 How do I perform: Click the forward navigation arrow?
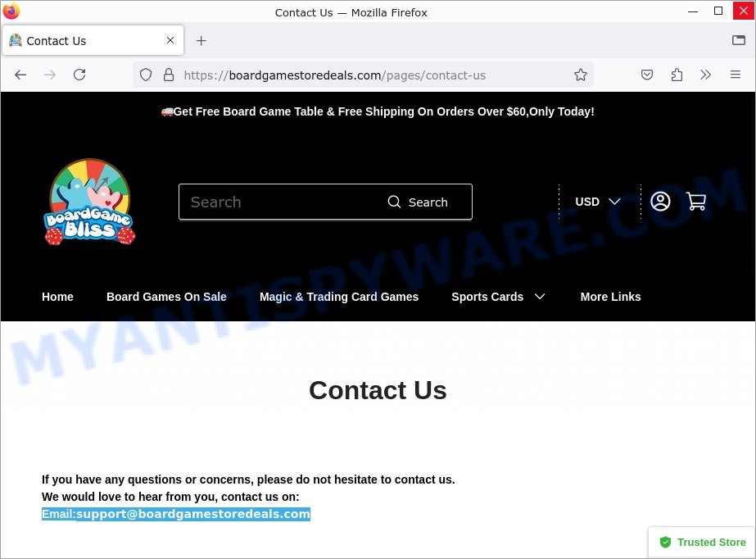pos(50,75)
